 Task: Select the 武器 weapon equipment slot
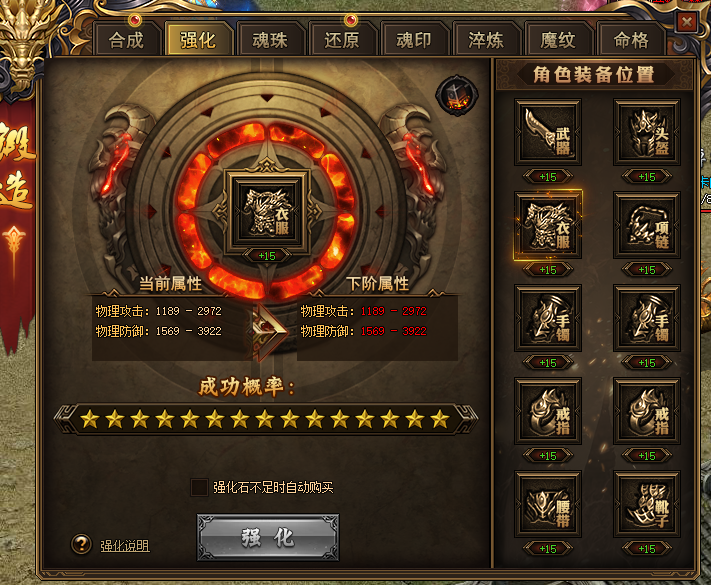click(x=548, y=132)
